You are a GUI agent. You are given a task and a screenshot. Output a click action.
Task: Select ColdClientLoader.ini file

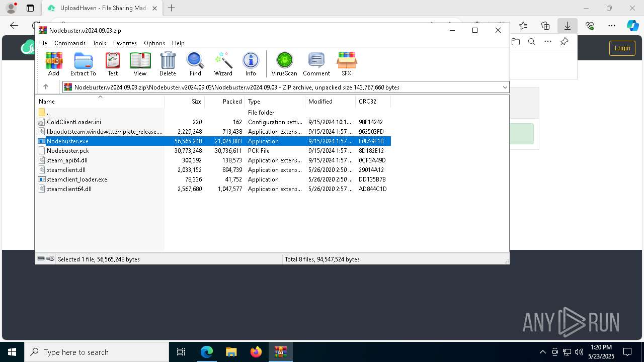click(x=213, y=122)
